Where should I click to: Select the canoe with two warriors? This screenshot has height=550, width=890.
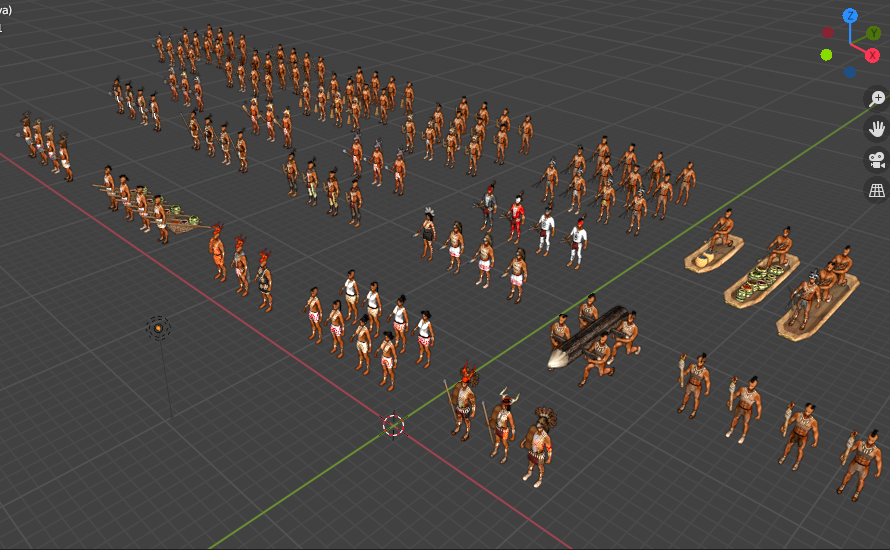pyautogui.click(x=818, y=308)
